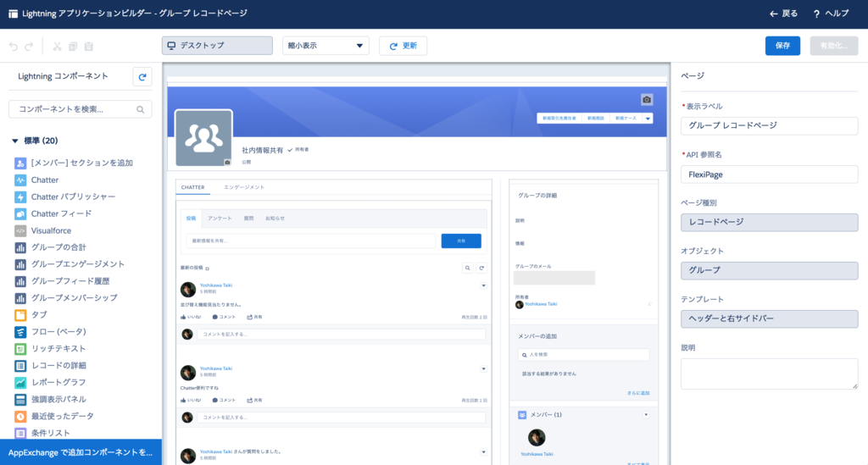This screenshot has width=868, height=465.
Task: Select the 強調表示パネル component icon
Action: (x=20, y=399)
